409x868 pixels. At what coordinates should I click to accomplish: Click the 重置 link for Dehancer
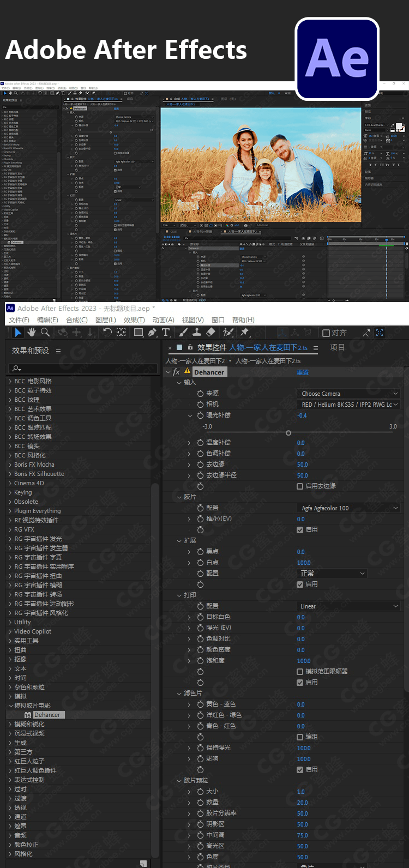click(x=303, y=372)
